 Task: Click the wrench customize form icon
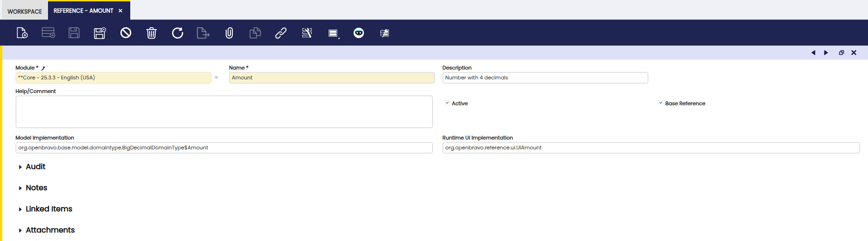(307, 33)
